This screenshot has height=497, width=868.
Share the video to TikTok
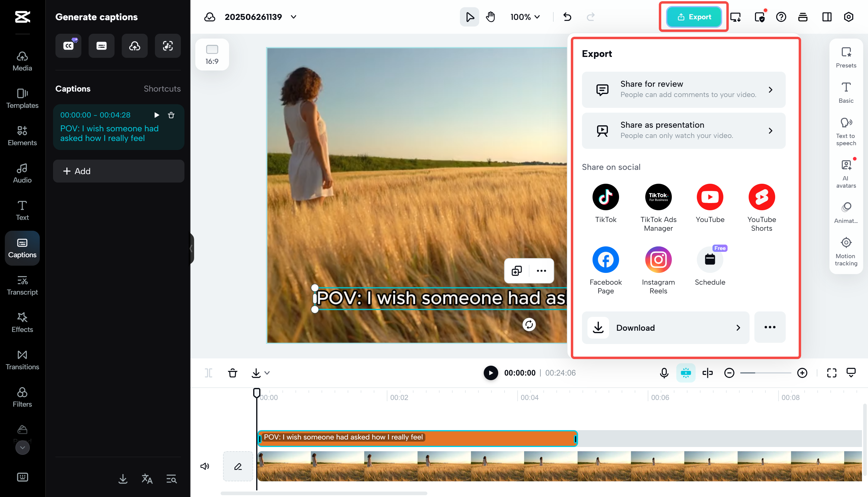pos(606,197)
